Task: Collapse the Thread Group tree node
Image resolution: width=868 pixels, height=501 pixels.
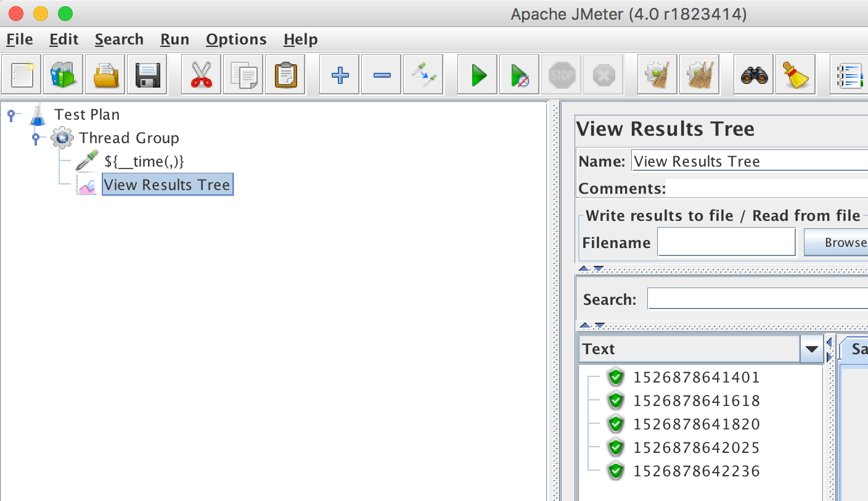Action: 36,138
